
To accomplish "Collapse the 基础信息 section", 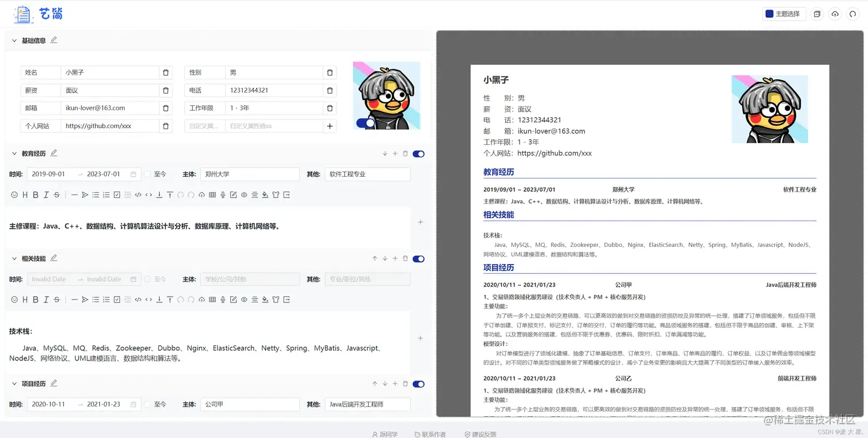I will pyautogui.click(x=13, y=40).
